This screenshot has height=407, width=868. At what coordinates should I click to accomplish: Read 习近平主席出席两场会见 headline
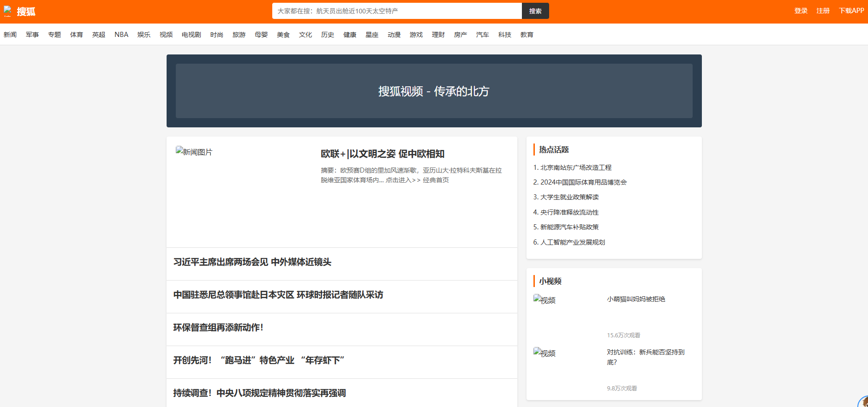pyautogui.click(x=252, y=262)
